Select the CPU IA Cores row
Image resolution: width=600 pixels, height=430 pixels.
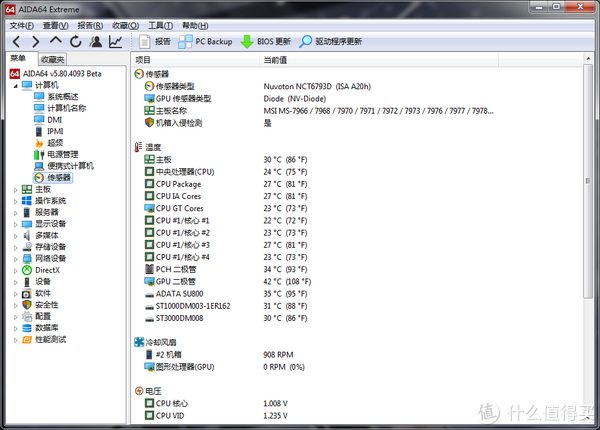click(357, 196)
